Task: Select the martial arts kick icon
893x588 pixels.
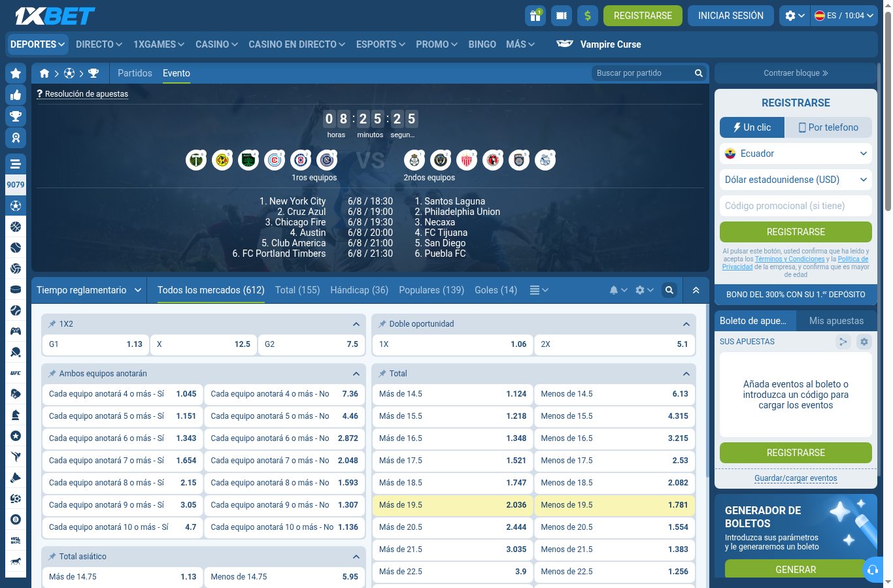Action: [x=16, y=457]
